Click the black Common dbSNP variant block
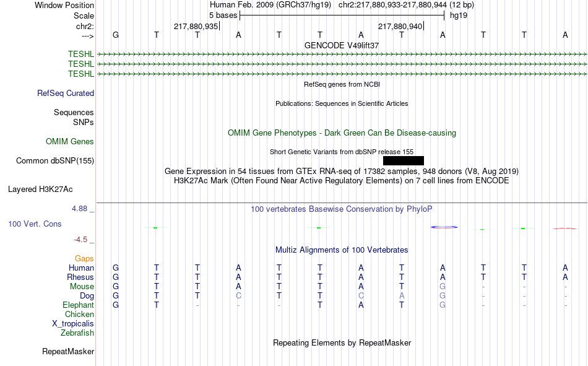The height and width of the screenshot is (366, 588). tap(404, 160)
